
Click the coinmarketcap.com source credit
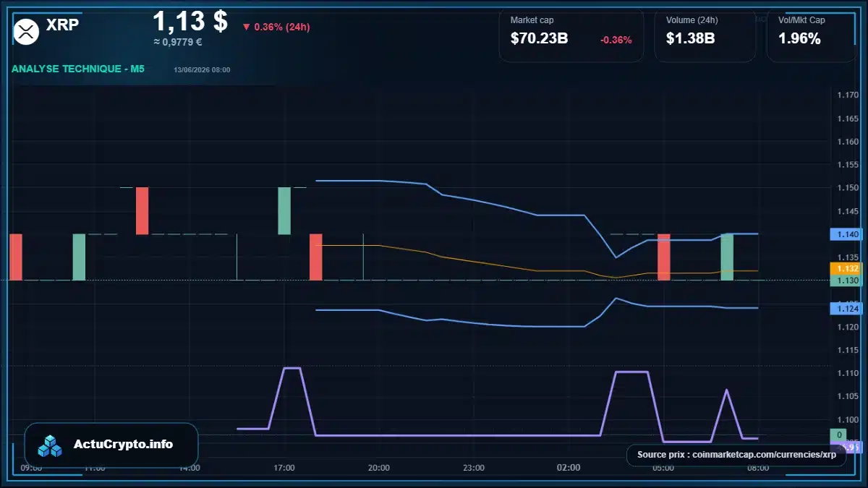tap(736, 455)
